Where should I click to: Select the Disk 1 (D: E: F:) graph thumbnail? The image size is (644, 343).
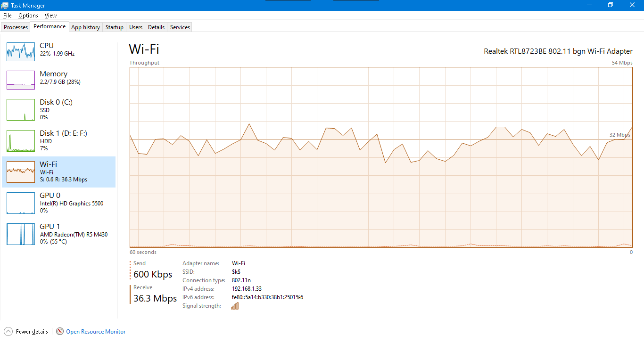click(x=21, y=140)
